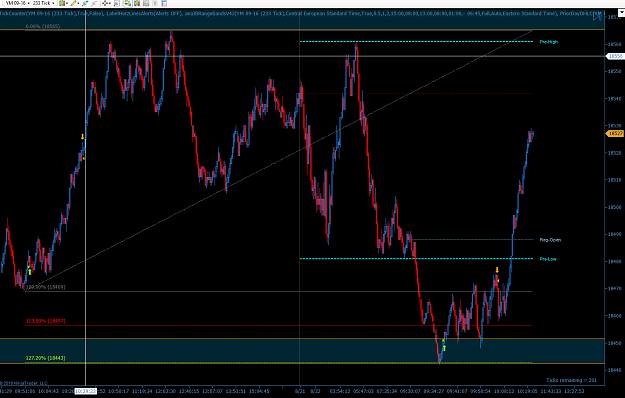The height and width of the screenshot is (398, 625).
Task: Click the Ticks remaining = 201 counter
Action: pyautogui.click(x=571, y=380)
